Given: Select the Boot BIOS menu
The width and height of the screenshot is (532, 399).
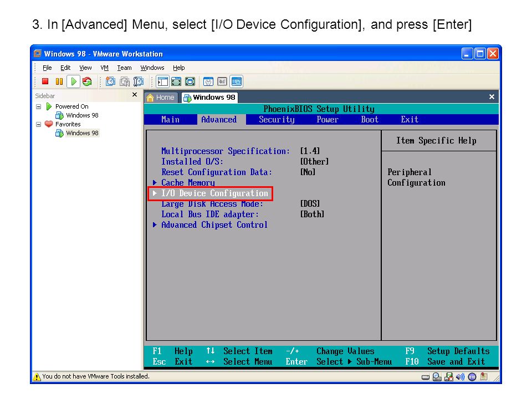Looking at the screenshot, I should click(370, 120).
